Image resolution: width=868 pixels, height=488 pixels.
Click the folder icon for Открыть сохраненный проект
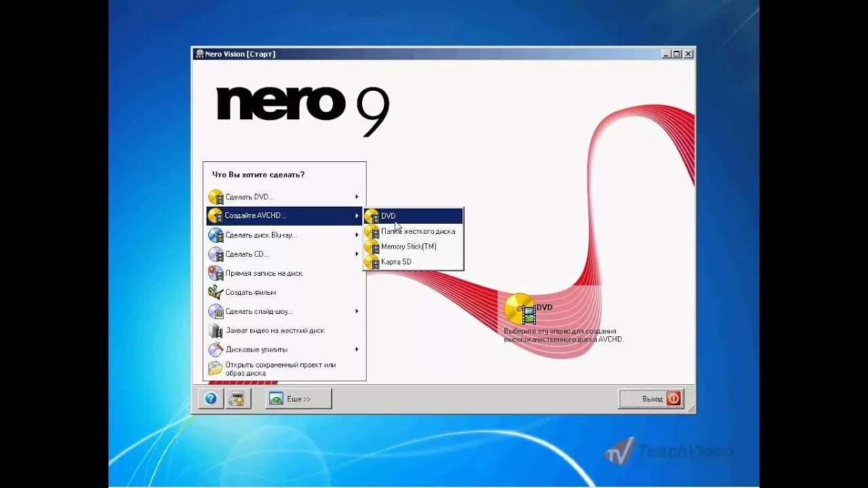click(216, 368)
